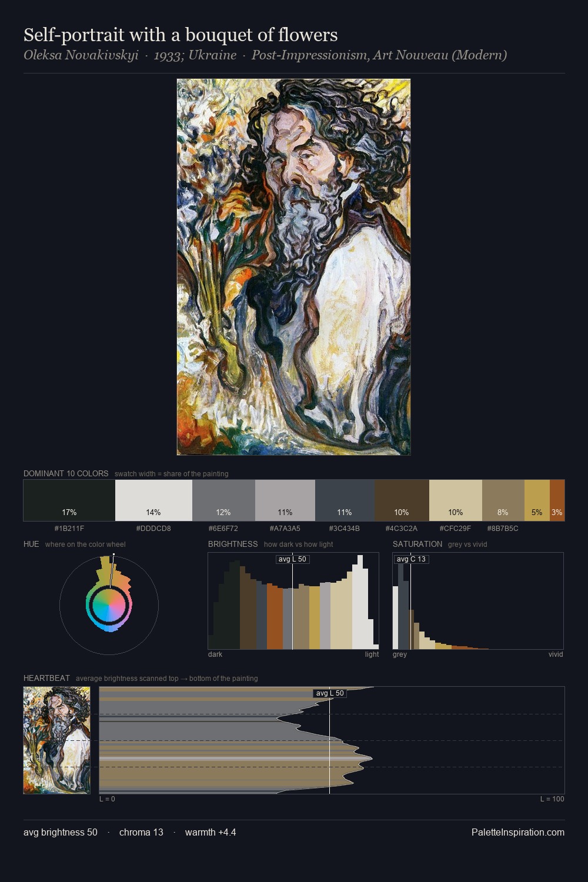Click the hex label #4C3C2A
The image size is (588, 882).
click(x=402, y=529)
